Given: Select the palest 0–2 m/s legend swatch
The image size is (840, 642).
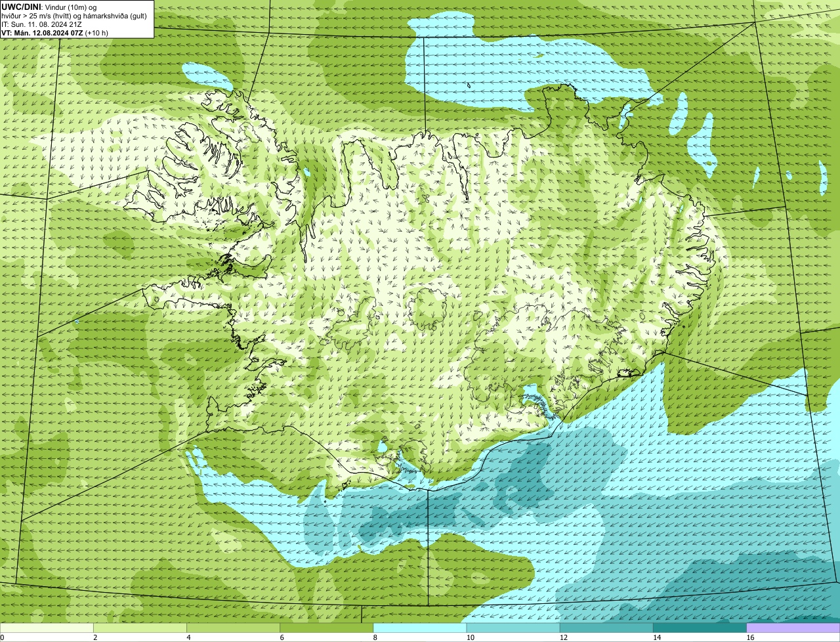Looking at the screenshot, I should point(47,628).
